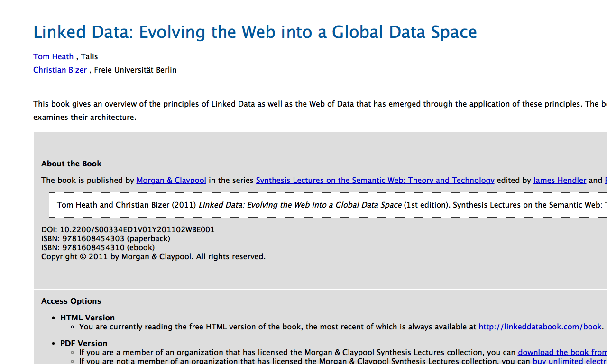The width and height of the screenshot is (607, 364).
Task: Click the paperback ISBN 9781608454303 line
Action: (106, 238)
